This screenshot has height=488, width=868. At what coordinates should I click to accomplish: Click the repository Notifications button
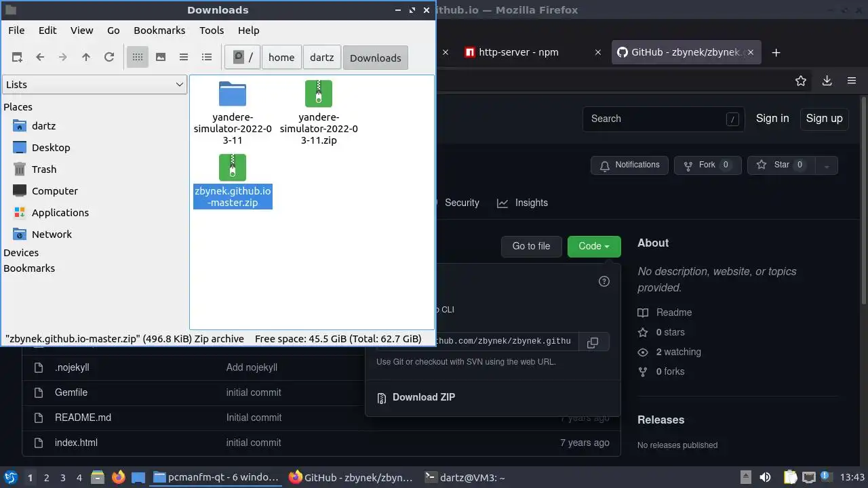630,165
